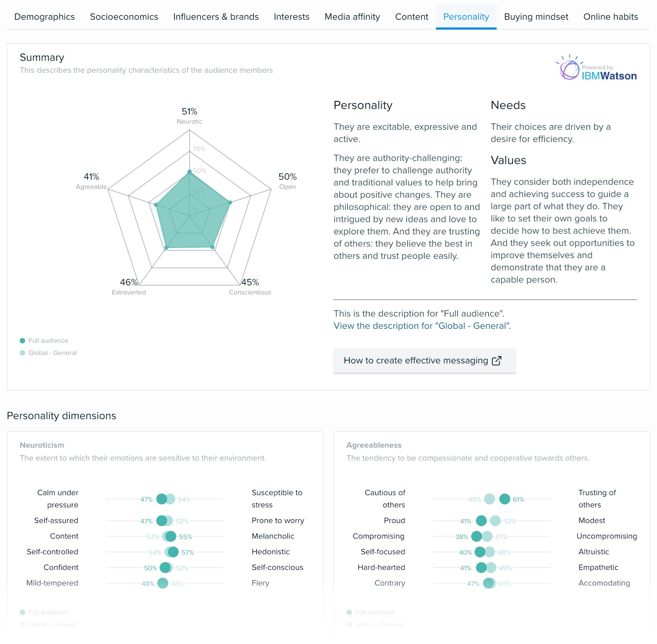Viewport: 657px width, 644px height.
Task: Open the Socioeconomics tab
Action: pyautogui.click(x=124, y=17)
